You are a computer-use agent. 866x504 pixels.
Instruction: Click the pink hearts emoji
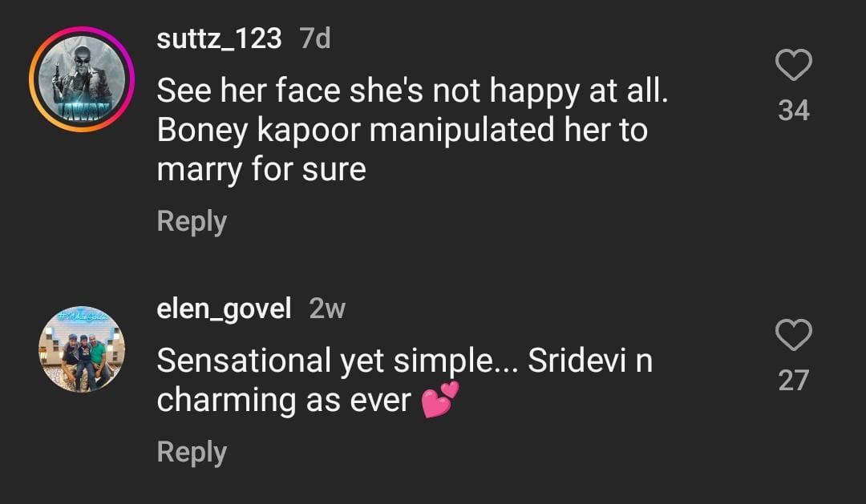[x=440, y=400]
